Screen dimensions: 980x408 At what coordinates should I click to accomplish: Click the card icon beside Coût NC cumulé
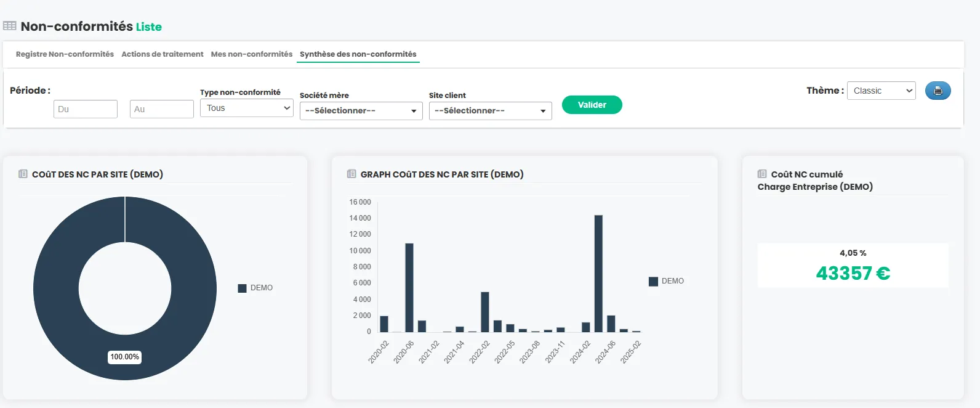click(762, 174)
